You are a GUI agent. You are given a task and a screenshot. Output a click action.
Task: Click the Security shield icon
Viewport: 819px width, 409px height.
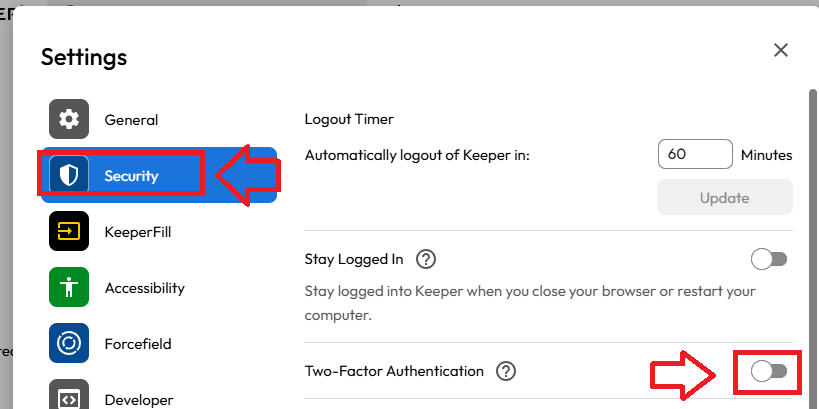click(x=69, y=176)
